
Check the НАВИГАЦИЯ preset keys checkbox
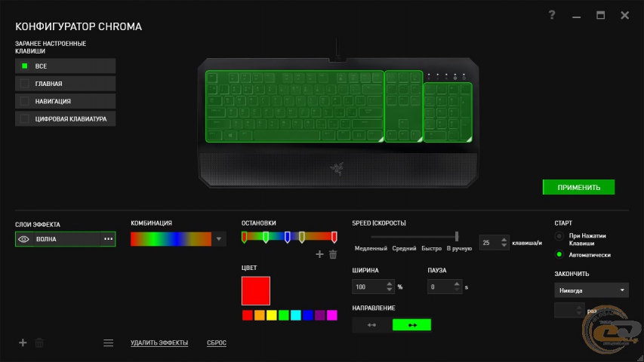[25, 101]
